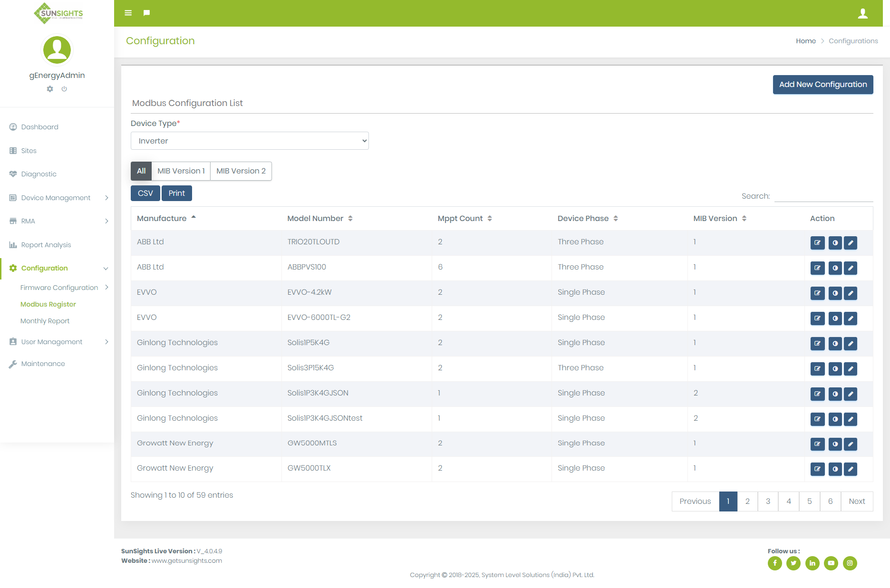The image size is (890, 588).
Task: Expand the Device Management submenu
Action: pos(55,198)
